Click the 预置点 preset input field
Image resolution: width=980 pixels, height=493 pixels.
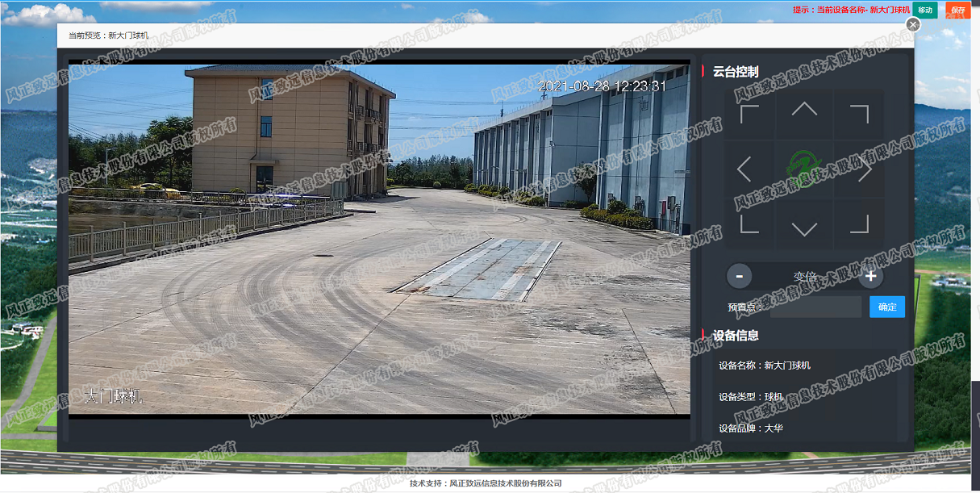[815, 307]
